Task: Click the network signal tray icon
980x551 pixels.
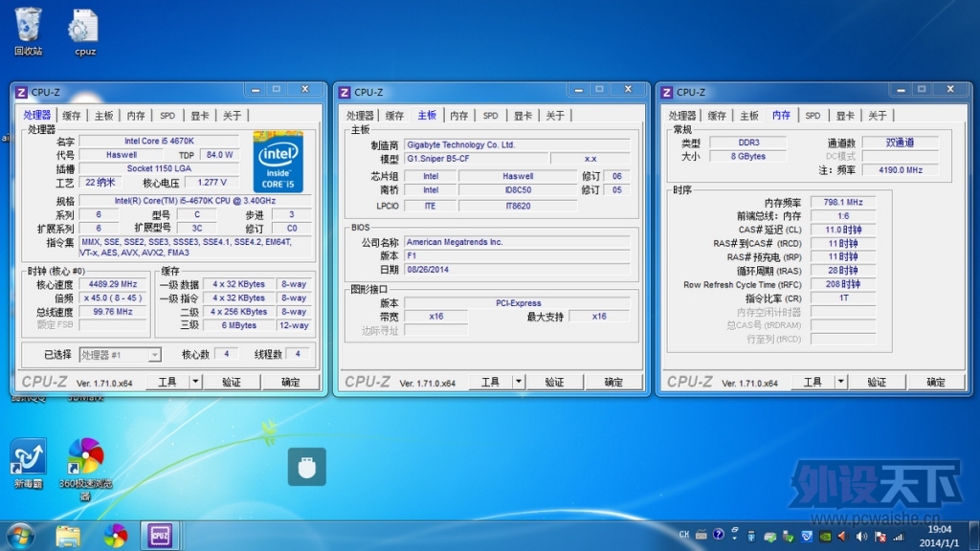Action: 899,536
